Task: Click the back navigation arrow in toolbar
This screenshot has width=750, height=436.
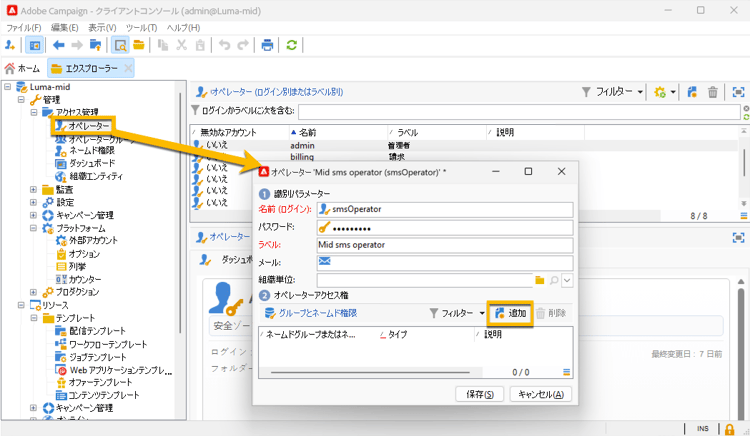Action: point(58,45)
